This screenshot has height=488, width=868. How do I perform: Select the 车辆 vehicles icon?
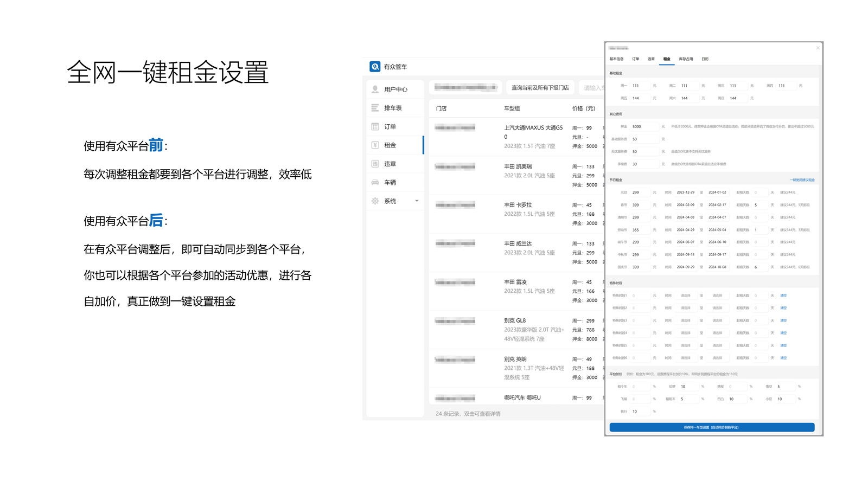click(375, 182)
